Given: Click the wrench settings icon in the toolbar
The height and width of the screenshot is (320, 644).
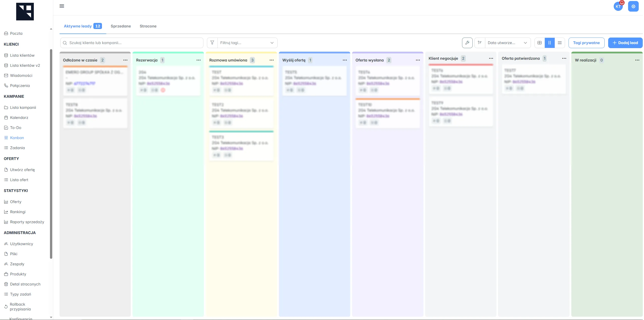Looking at the screenshot, I should [x=467, y=43].
